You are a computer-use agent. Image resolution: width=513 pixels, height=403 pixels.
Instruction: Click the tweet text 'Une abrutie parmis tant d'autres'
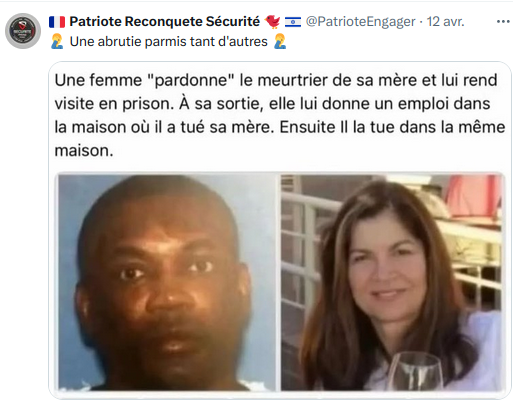(168, 42)
